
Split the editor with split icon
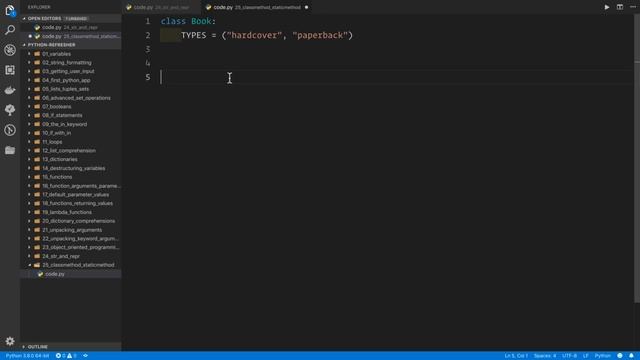(x=620, y=7)
